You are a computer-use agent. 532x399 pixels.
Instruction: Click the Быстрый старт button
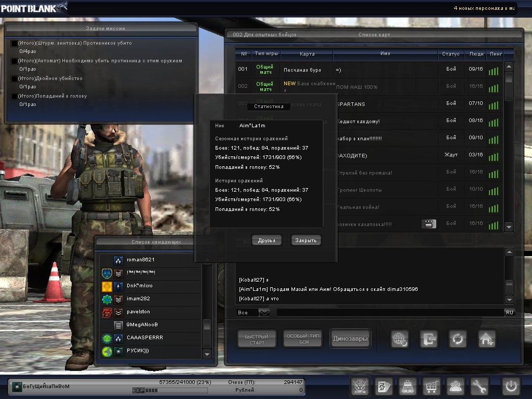pyautogui.click(x=257, y=339)
